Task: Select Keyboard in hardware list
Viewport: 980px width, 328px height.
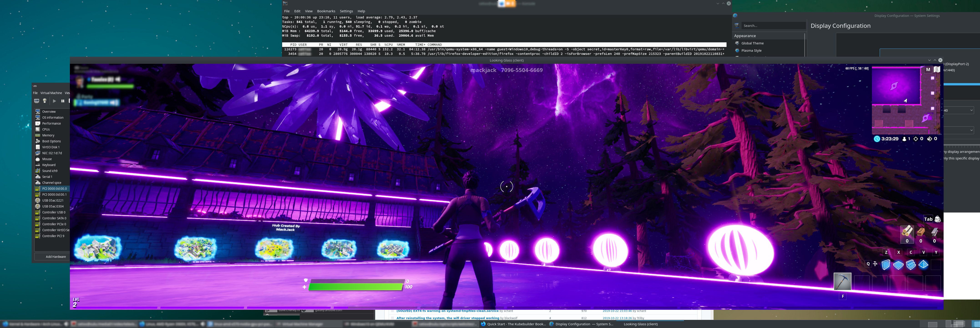Action: point(52,165)
